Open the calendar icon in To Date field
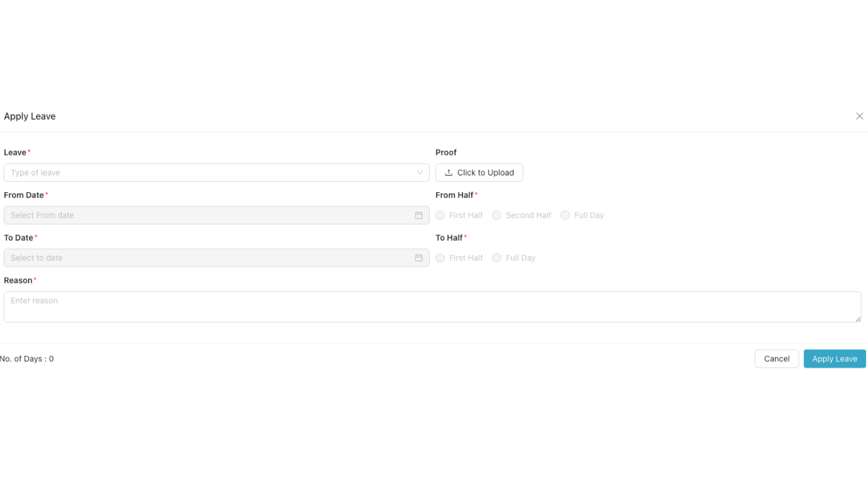The height and width of the screenshot is (496, 868). [x=419, y=257]
